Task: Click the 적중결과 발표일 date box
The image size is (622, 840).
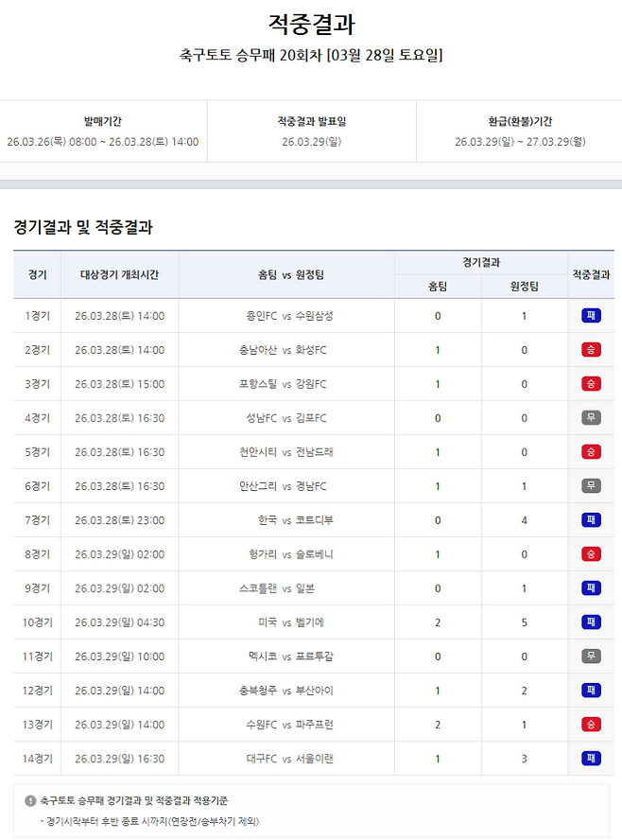Action: [311, 132]
